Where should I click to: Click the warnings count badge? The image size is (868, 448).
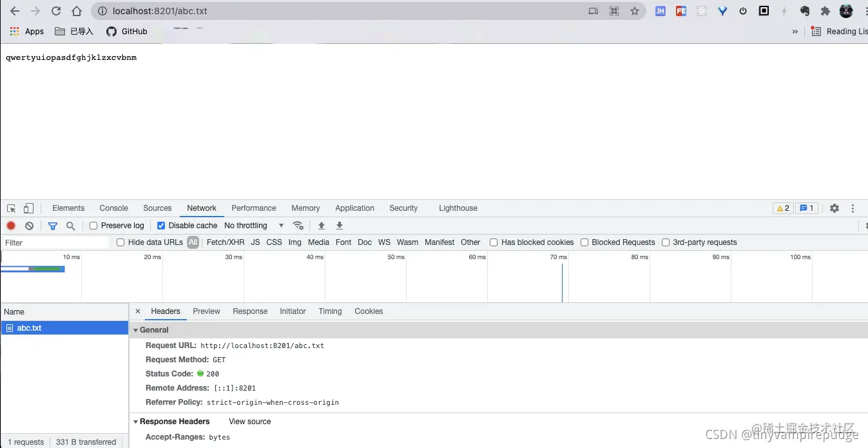click(783, 208)
